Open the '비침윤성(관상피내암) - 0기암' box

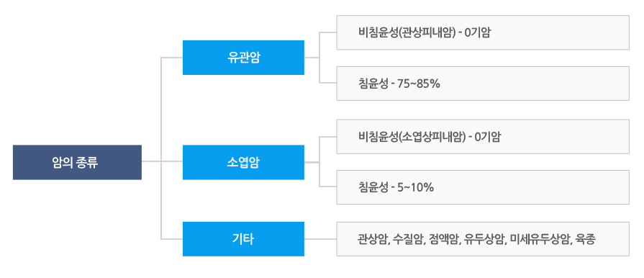pyautogui.click(x=483, y=32)
